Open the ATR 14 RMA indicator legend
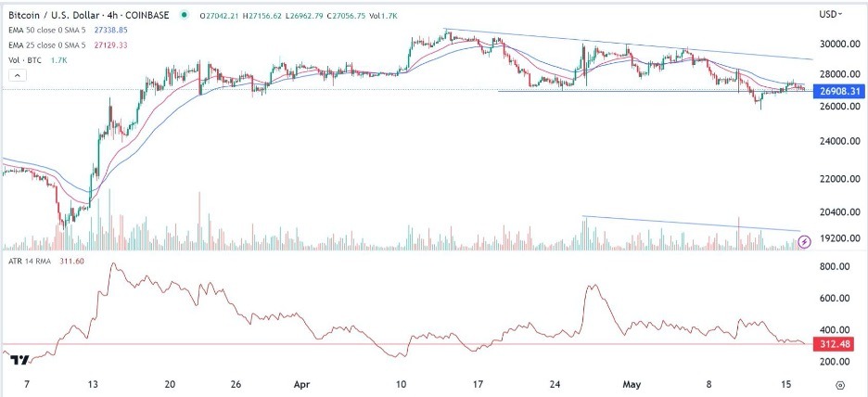 (x=29, y=262)
